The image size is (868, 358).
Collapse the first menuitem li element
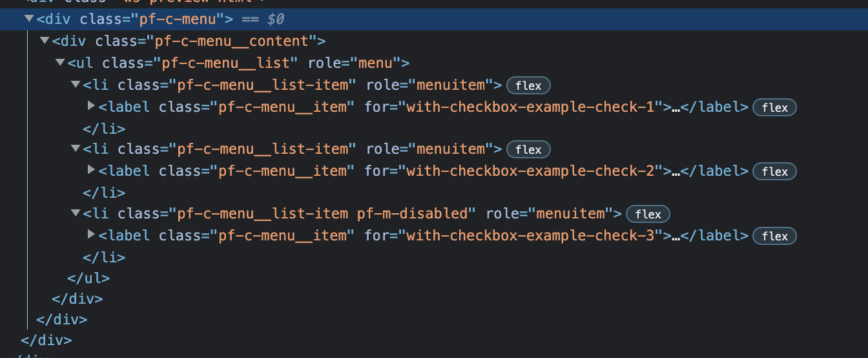click(75, 85)
